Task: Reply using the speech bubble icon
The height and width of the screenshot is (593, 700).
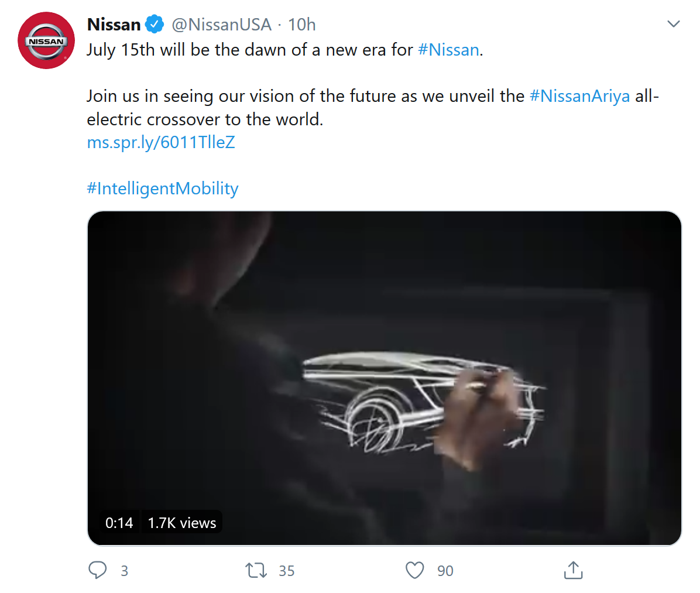Action: [x=98, y=570]
